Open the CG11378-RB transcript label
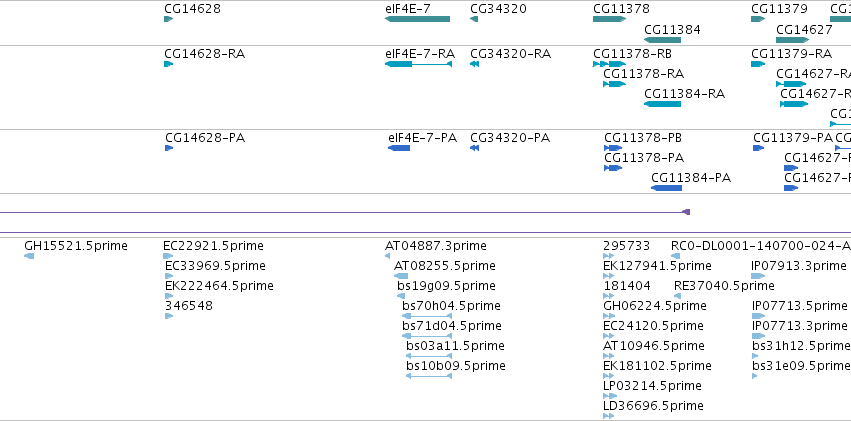 pos(632,54)
